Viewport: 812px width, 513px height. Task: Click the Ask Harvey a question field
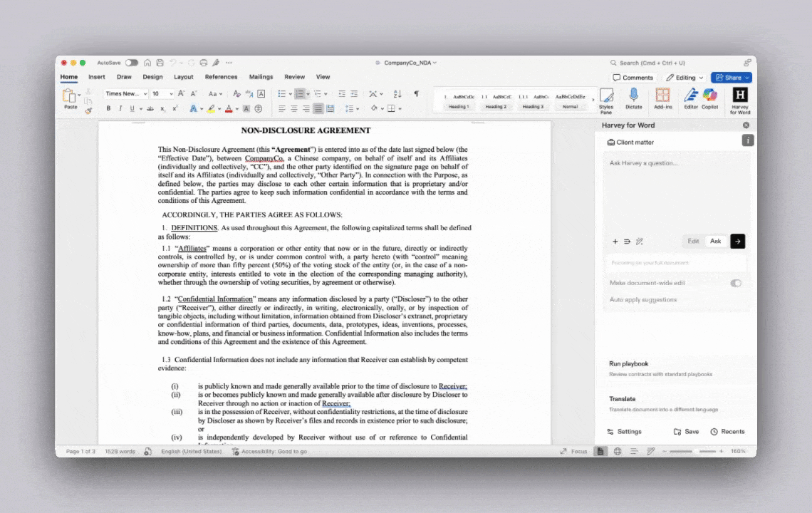click(676, 192)
